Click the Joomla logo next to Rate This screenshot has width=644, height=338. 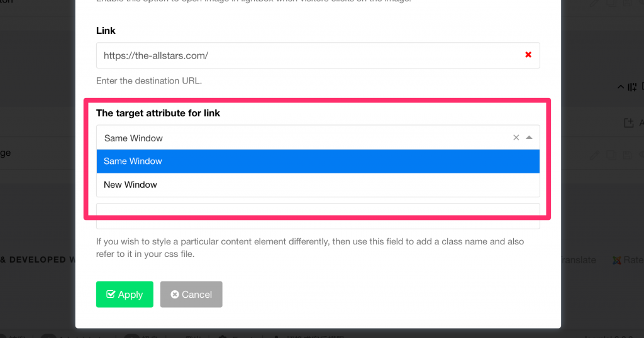click(x=617, y=260)
